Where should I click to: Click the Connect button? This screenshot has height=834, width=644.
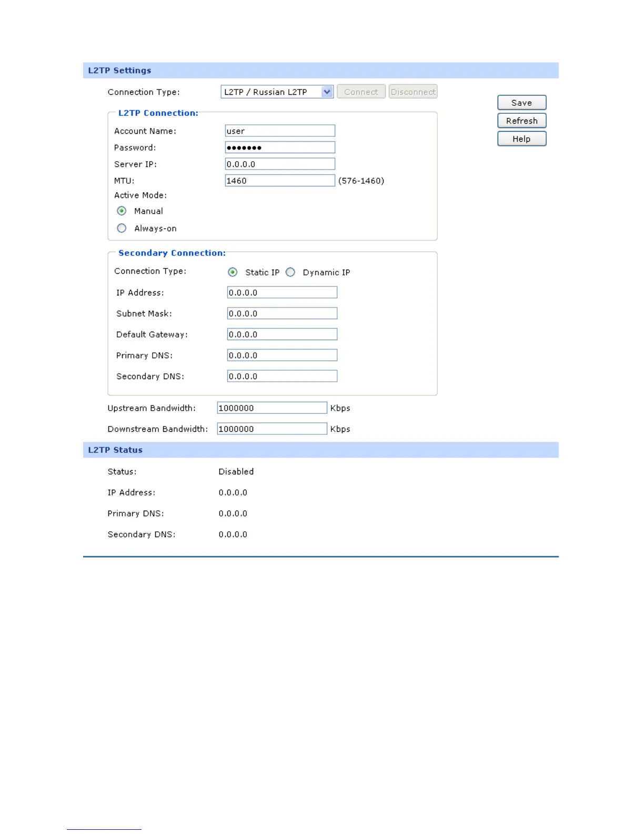(x=361, y=92)
